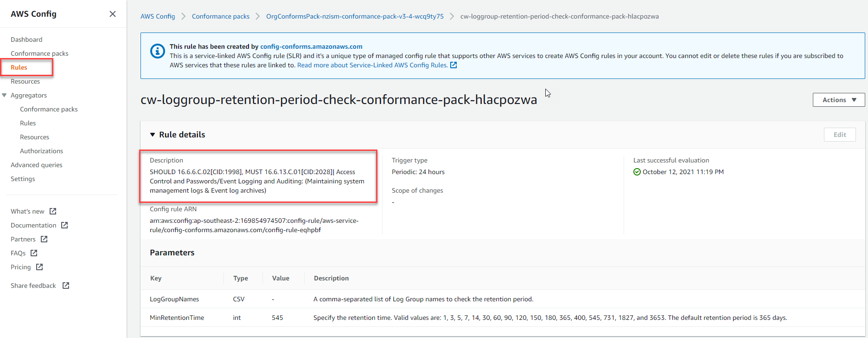
Task: Open Authorizations under Aggregators
Action: point(41,151)
